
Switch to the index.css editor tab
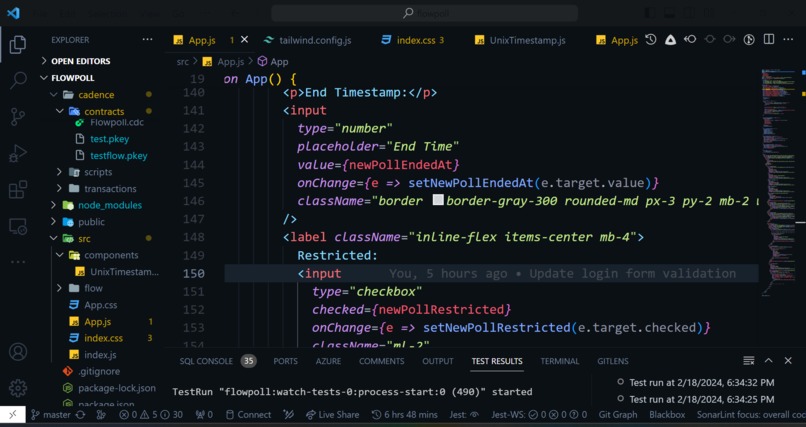tap(415, 40)
